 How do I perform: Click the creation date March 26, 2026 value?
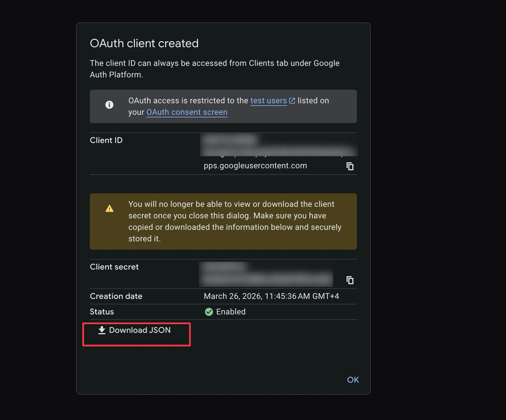[x=271, y=296]
